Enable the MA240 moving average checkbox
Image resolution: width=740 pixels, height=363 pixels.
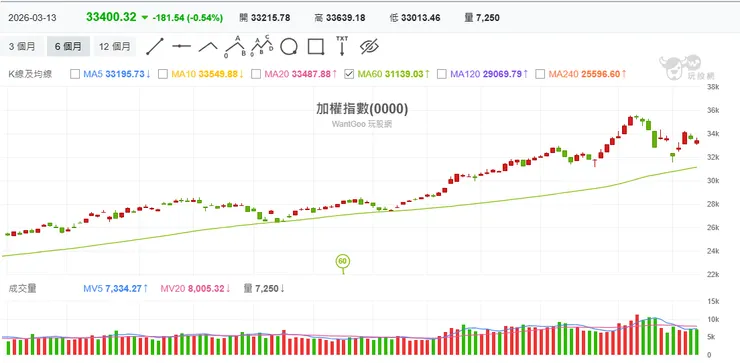click(540, 74)
